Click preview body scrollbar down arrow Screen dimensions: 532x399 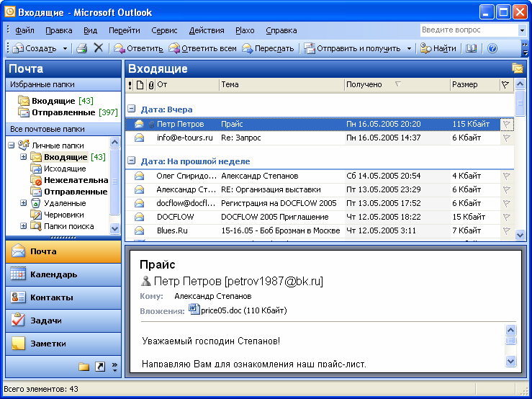[510, 361]
